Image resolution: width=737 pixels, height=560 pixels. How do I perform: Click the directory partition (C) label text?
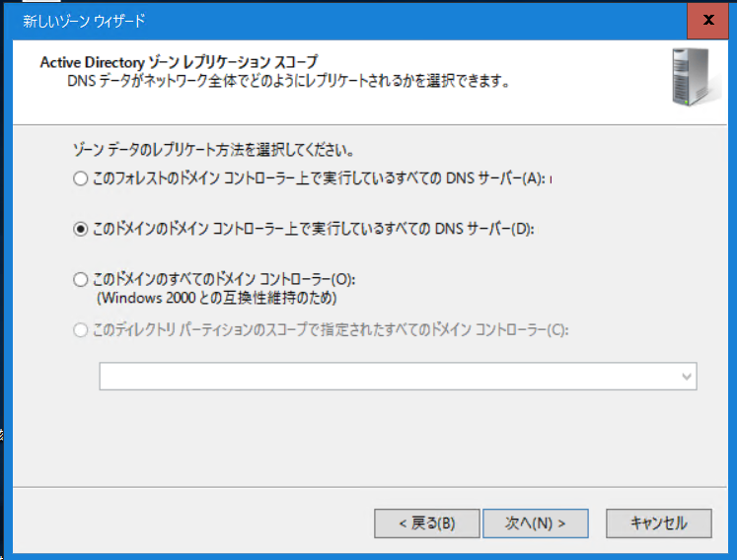(x=331, y=330)
